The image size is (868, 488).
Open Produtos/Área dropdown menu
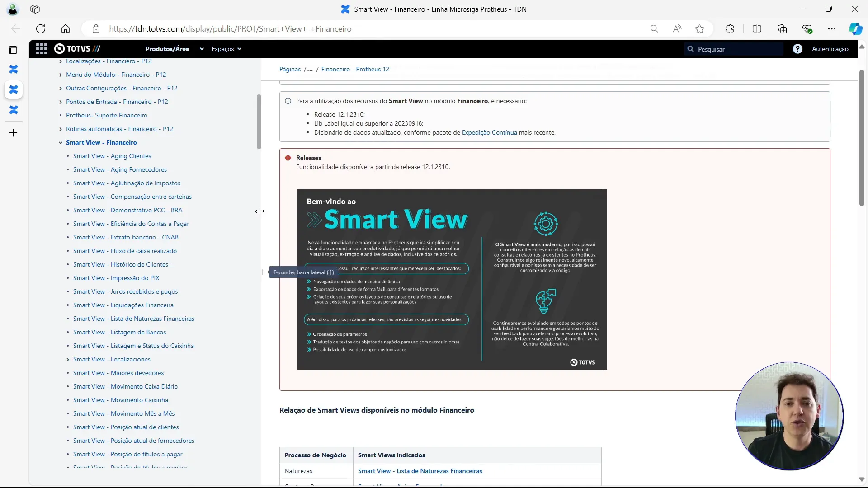(175, 49)
